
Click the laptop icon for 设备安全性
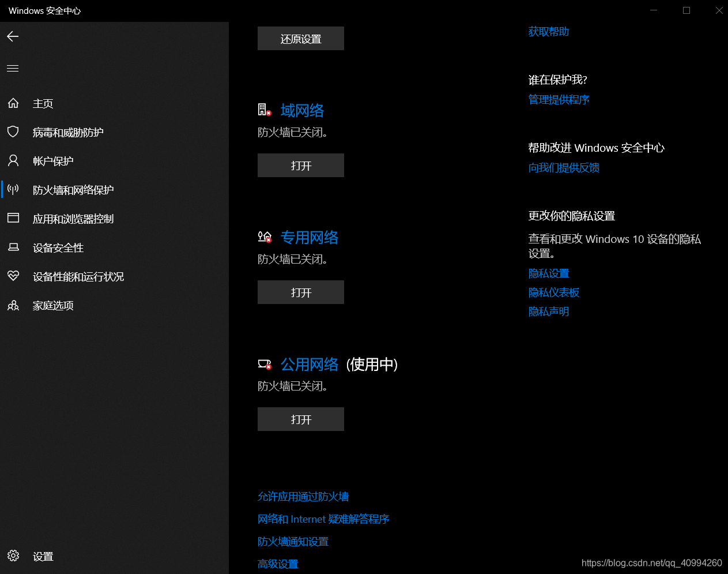coord(13,247)
